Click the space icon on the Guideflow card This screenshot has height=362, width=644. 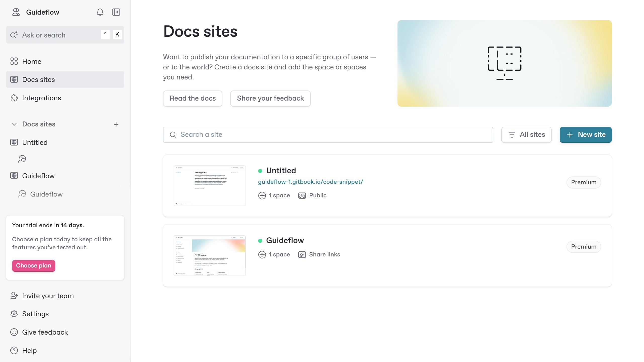pos(262,255)
